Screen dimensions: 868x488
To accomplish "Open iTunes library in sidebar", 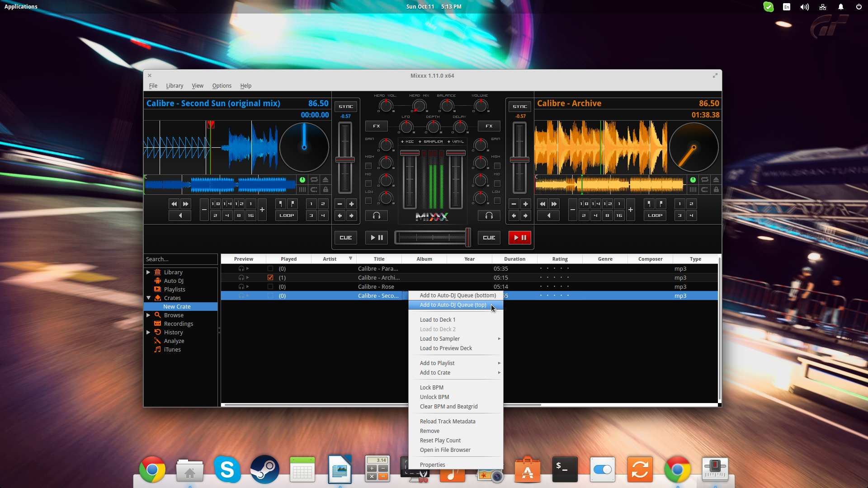I will pyautogui.click(x=172, y=349).
